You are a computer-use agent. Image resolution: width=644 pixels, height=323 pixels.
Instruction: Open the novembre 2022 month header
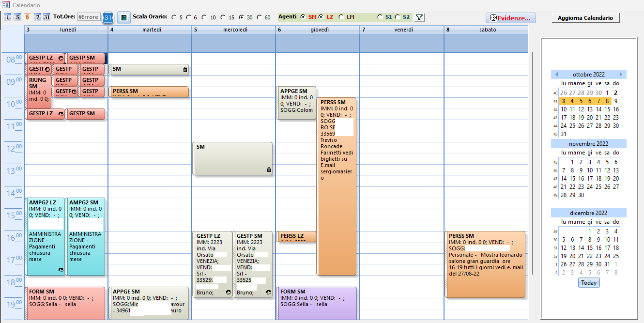[x=588, y=144]
